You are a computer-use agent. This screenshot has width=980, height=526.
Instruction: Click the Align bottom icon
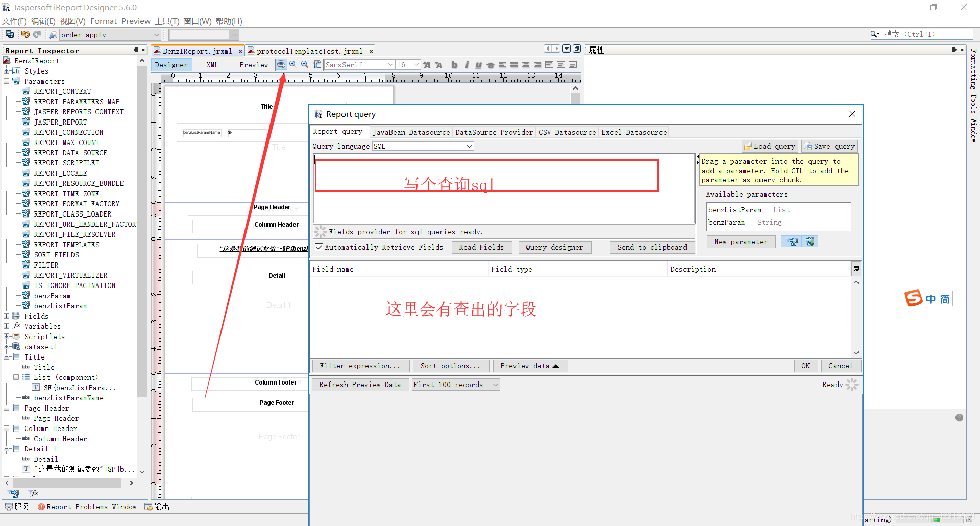(x=573, y=65)
